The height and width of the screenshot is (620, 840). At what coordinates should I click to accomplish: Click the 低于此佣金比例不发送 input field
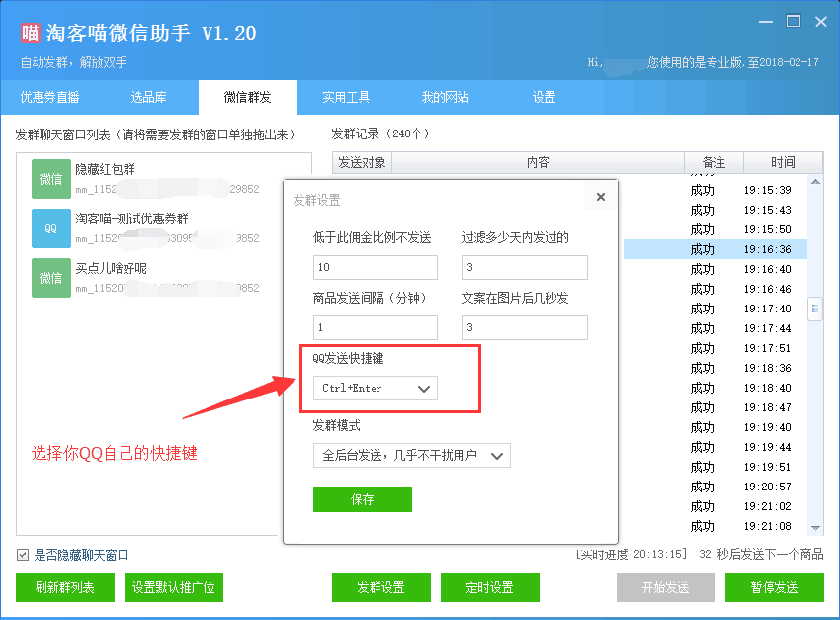point(375,267)
